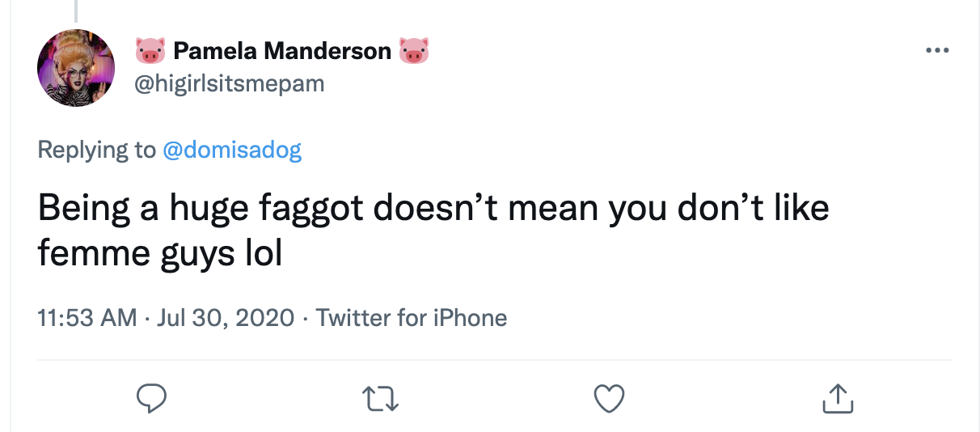The width and height of the screenshot is (980, 432).
Task: Like the tweet with the heart icon
Action: tap(610, 396)
